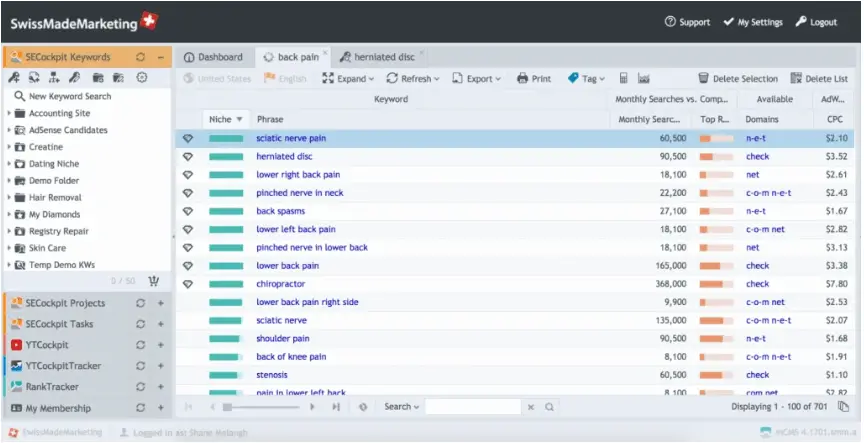
Task: Add to SECockpit Projects plus icon
Action: 161,303
